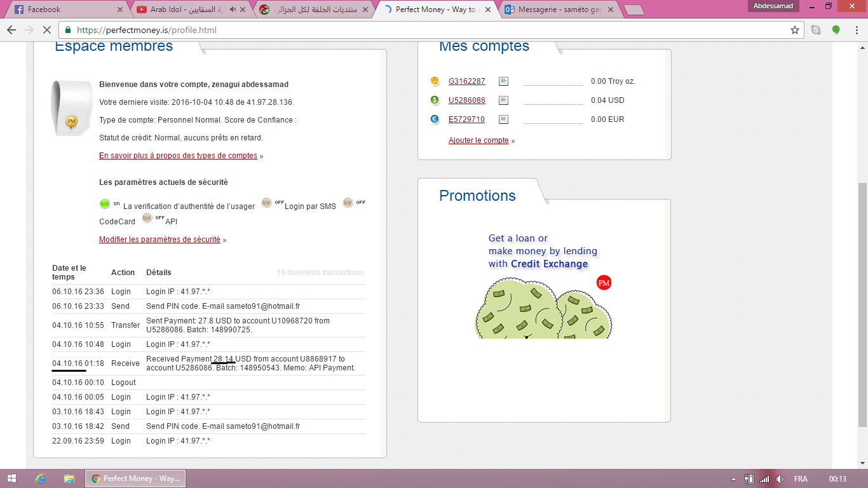Screen dimensions: 868x488
Task: Open 'Modifier les paramètres de sécurité' link
Action: [x=159, y=240]
